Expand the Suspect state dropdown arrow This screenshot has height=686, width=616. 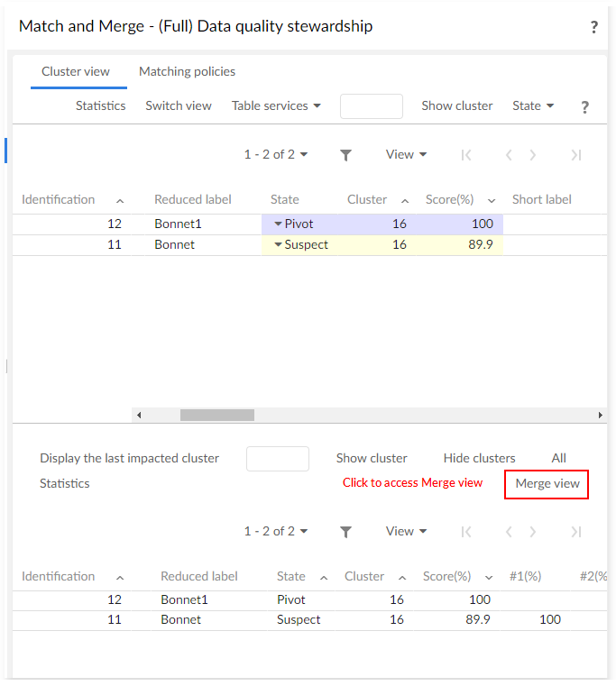278,244
